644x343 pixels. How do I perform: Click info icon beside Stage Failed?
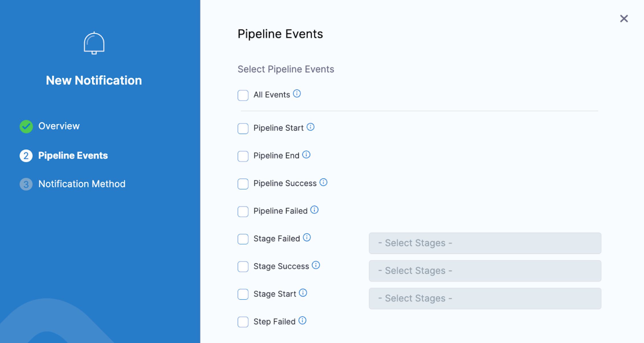pyautogui.click(x=307, y=238)
